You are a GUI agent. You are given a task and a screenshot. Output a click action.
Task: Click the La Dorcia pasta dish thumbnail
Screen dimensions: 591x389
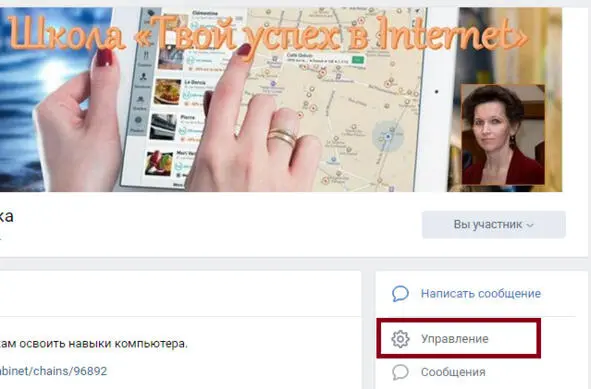[167, 92]
